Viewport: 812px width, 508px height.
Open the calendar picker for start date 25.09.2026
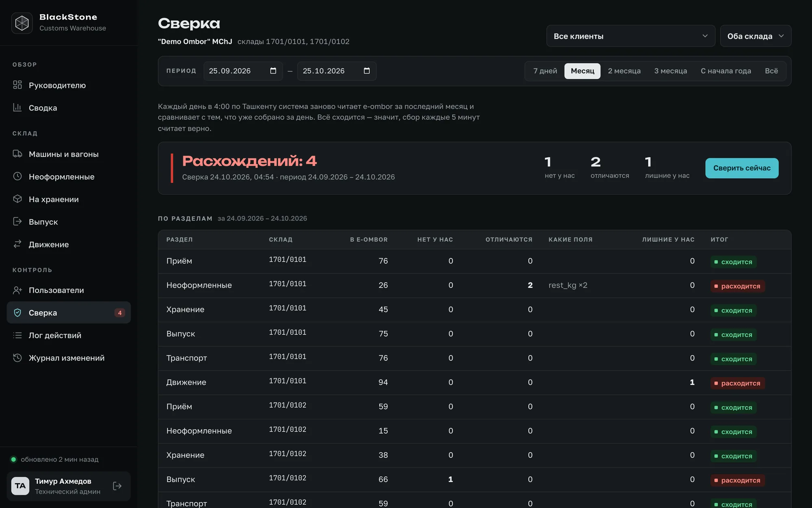pos(273,71)
